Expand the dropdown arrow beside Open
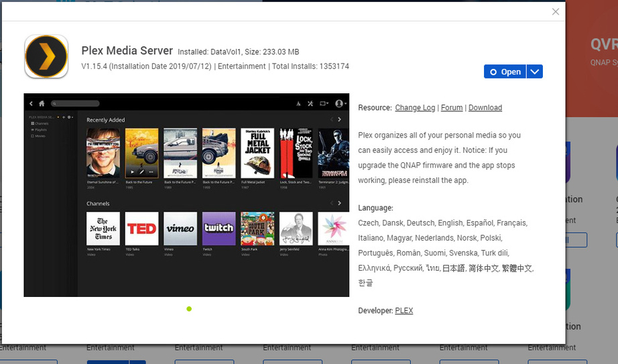618x364 pixels. click(x=535, y=72)
